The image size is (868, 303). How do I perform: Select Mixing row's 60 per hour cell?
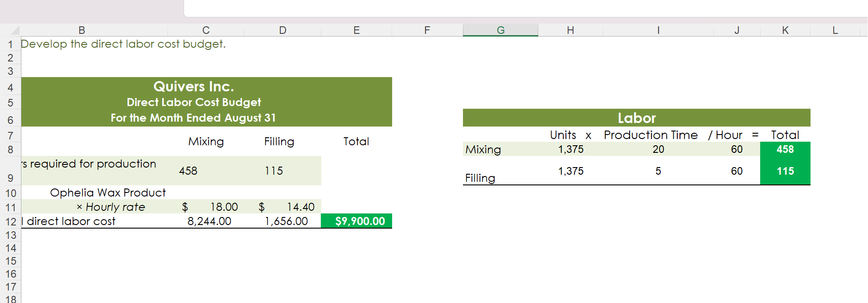737,149
